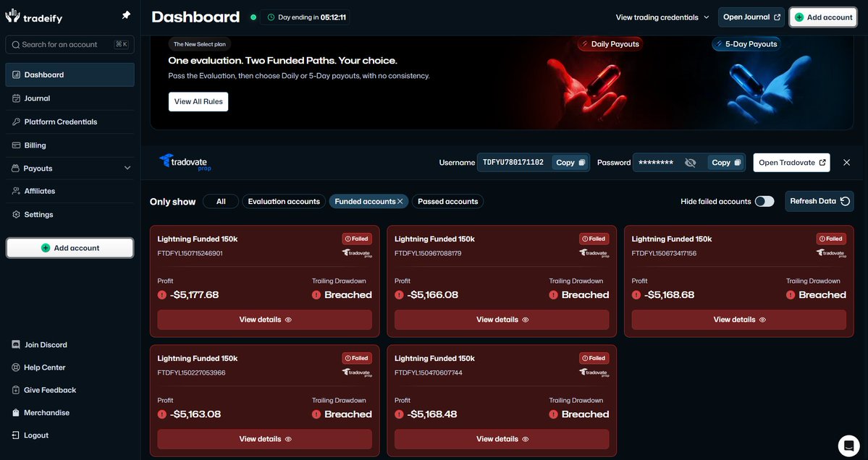Open the Merchandise link
The image size is (868, 460).
[41, 412]
